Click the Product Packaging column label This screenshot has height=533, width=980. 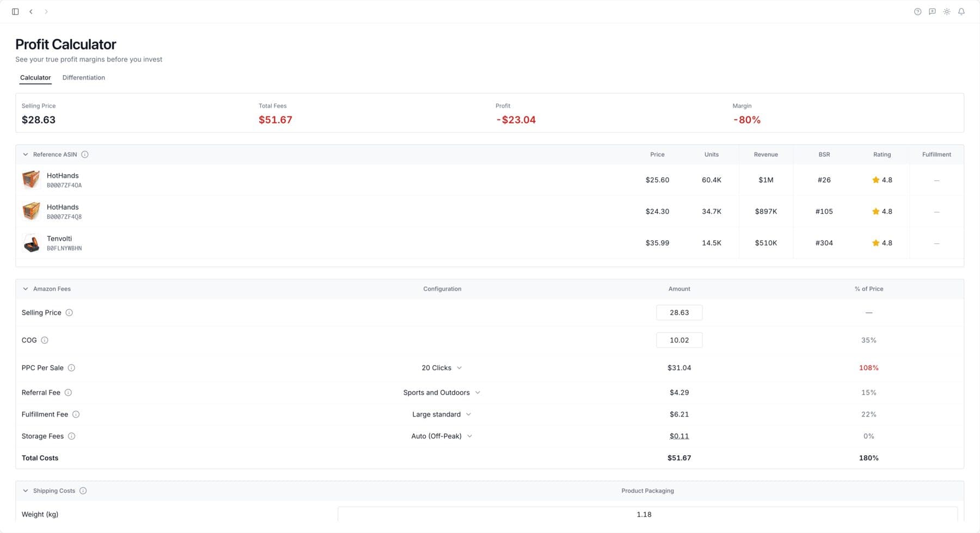pyautogui.click(x=647, y=491)
